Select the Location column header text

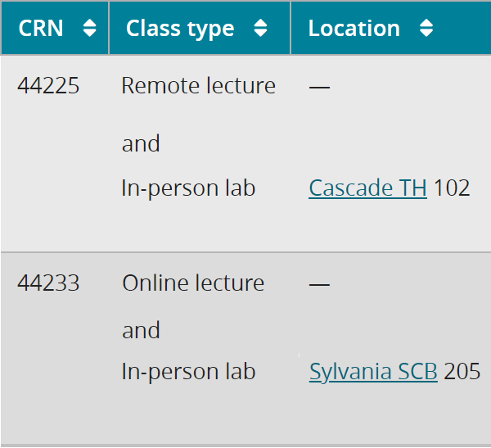[x=354, y=29]
